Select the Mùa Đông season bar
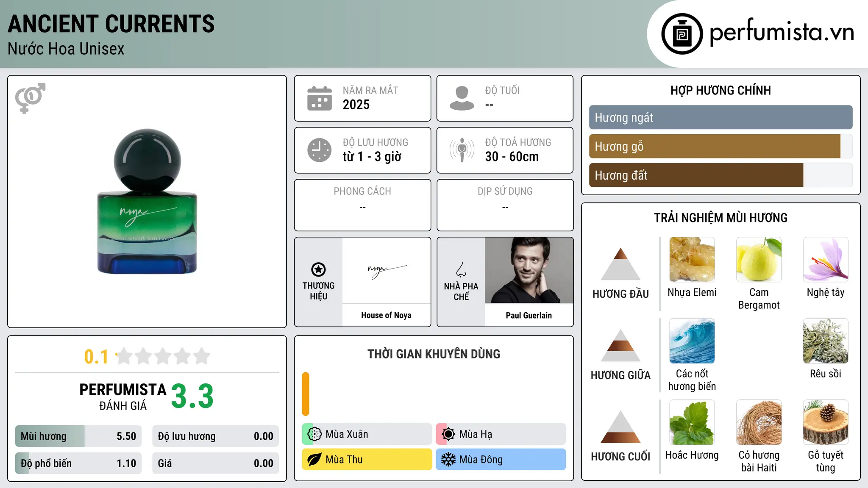The height and width of the screenshot is (488, 868). coord(501,460)
